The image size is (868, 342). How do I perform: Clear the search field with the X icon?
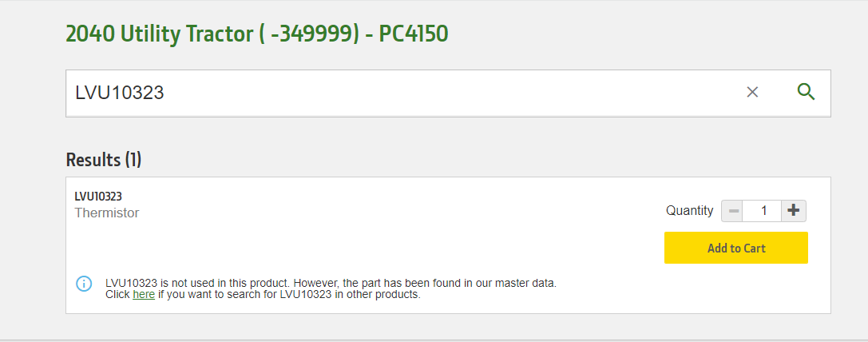pyautogui.click(x=752, y=92)
